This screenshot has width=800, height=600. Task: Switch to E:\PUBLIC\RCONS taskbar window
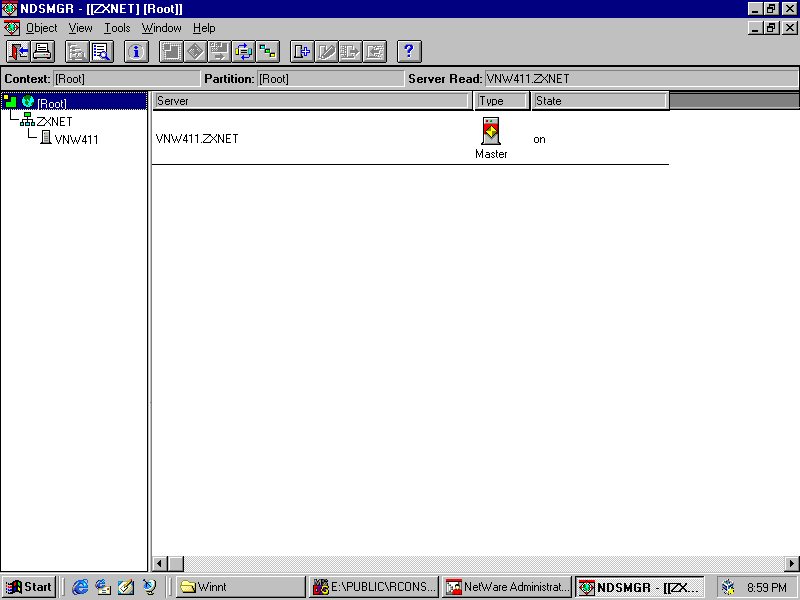(374, 587)
